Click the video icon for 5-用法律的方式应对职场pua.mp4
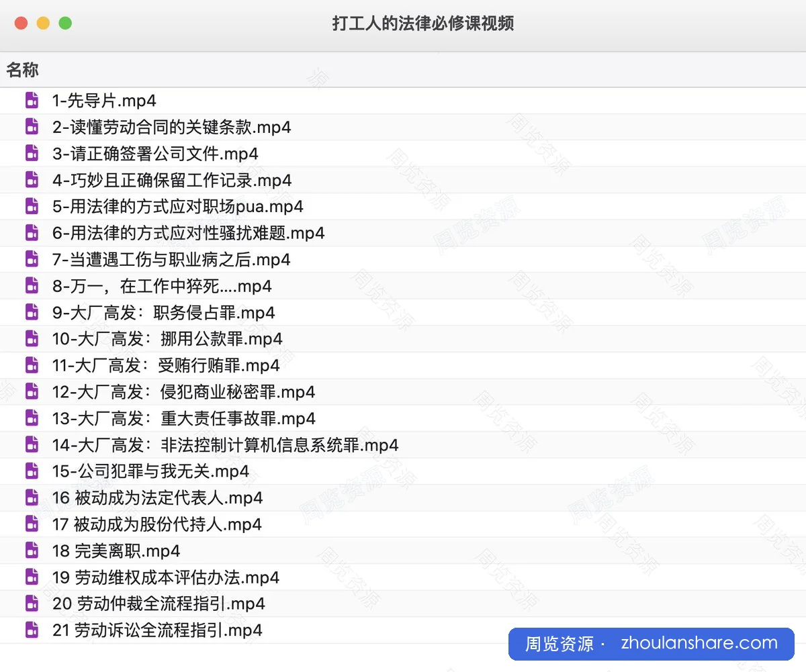Screen dimensions: 806x672 (32, 207)
